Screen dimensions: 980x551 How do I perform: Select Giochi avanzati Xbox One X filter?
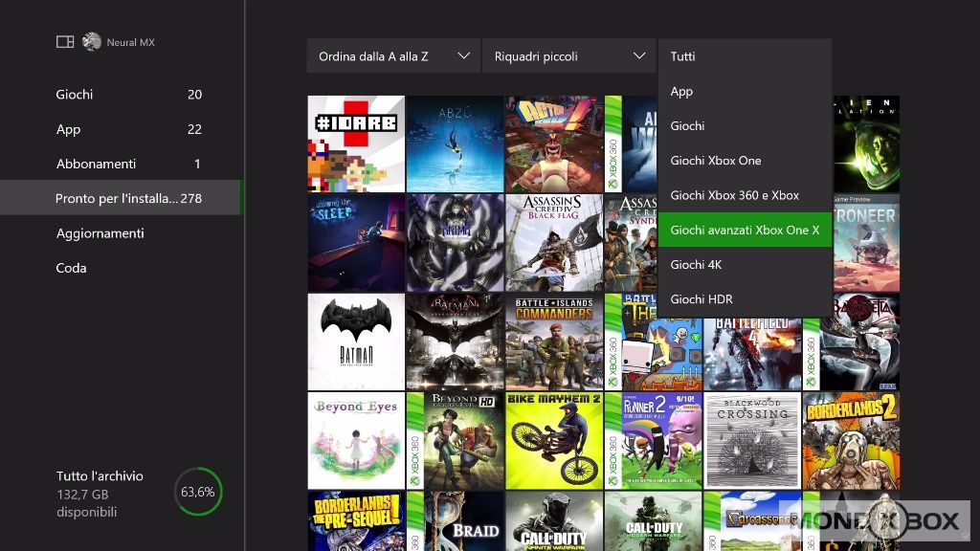(745, 230)
